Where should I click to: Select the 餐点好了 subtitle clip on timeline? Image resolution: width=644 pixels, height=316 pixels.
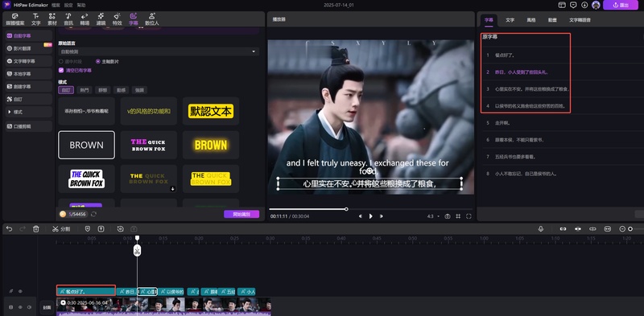pos(86,291)
